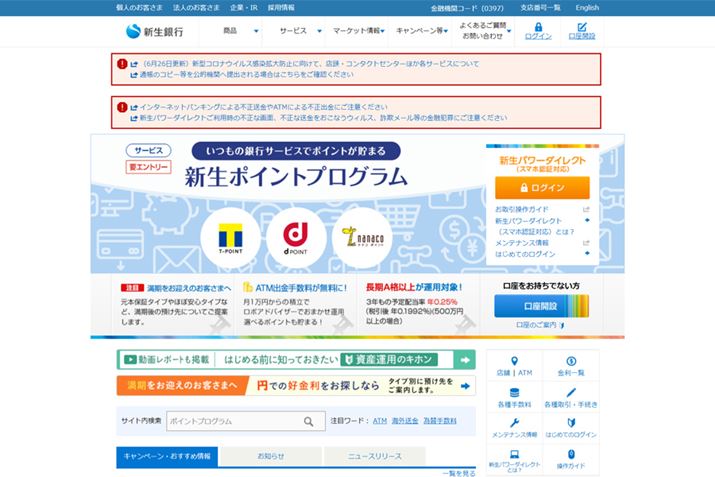Select the nanaco logo circle
Screen dimensions: 715x477
(x=362, y=238)
